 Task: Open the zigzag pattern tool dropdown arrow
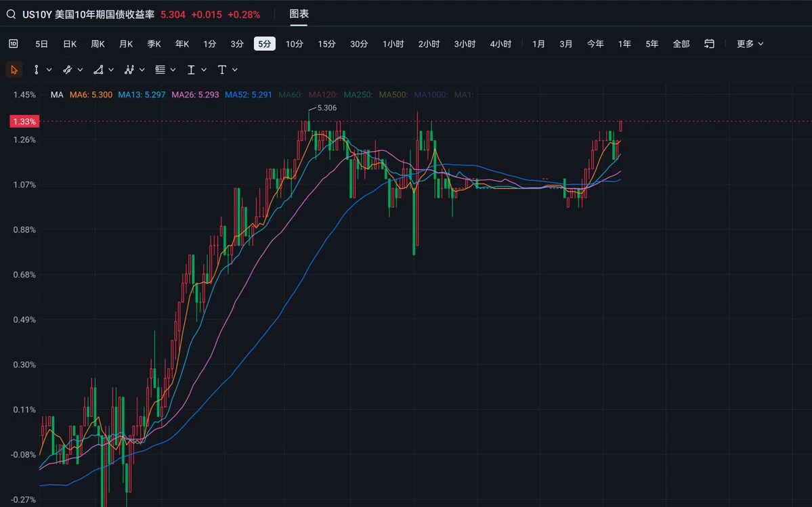point(142,70)
